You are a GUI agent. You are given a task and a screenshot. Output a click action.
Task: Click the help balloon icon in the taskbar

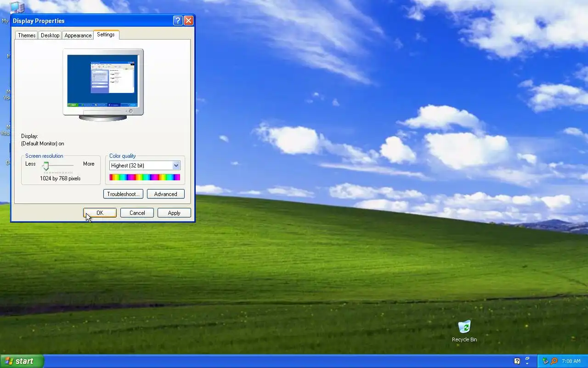[517, 361]
